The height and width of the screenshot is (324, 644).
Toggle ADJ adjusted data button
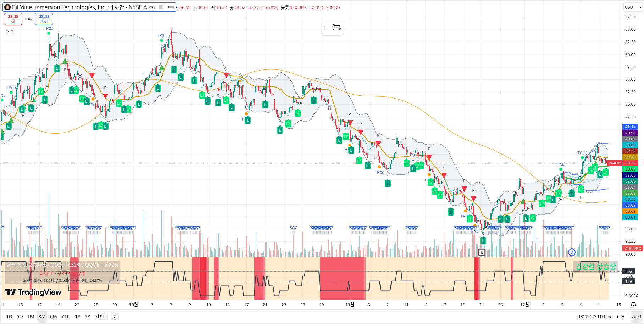pos(636,317)
